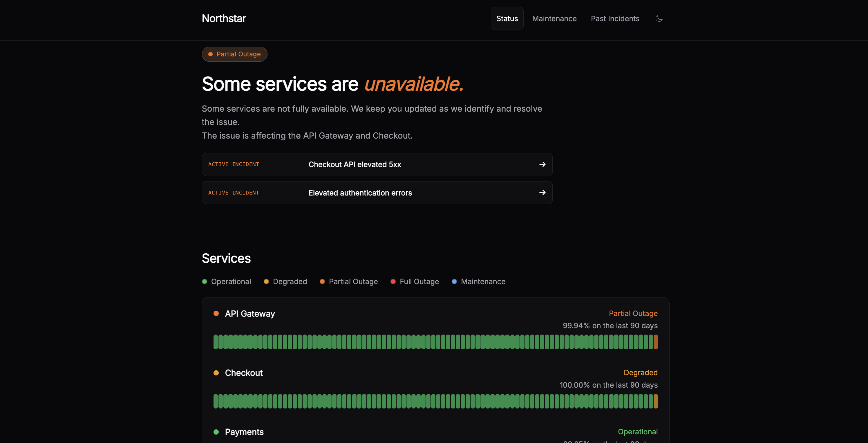Screen dimensions: 868x443
Task: Click the first green API Gateway uptime bar
Action: point(216,342)
